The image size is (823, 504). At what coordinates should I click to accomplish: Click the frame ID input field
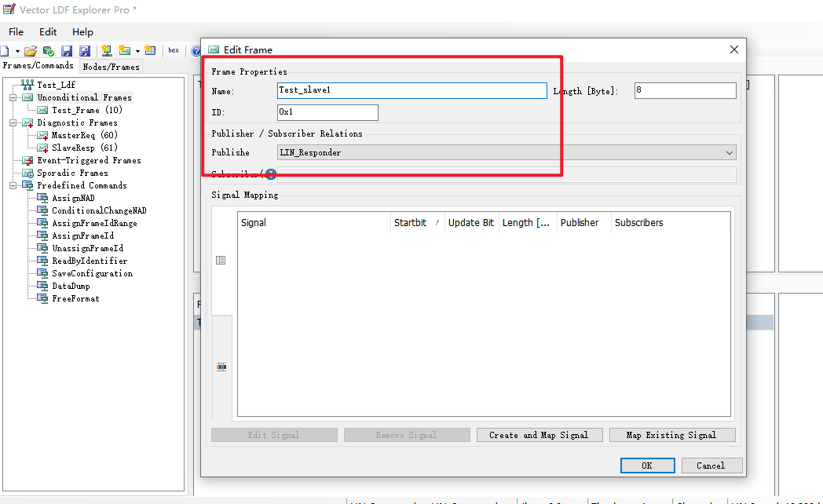point(327,112)
